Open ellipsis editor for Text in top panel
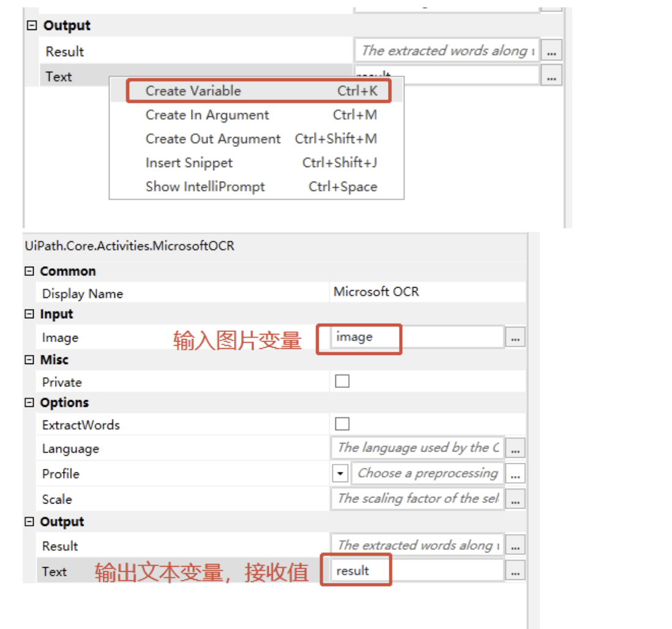Image resolution: width=672 pixels, height=629 pixels. pyautogui.click(x=550, y=75)
